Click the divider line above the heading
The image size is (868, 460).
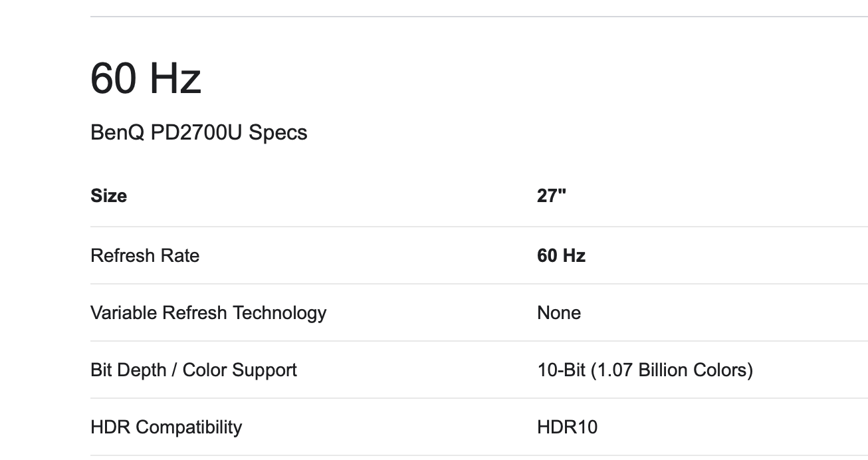pyautogui.click(x=479, y=17)
